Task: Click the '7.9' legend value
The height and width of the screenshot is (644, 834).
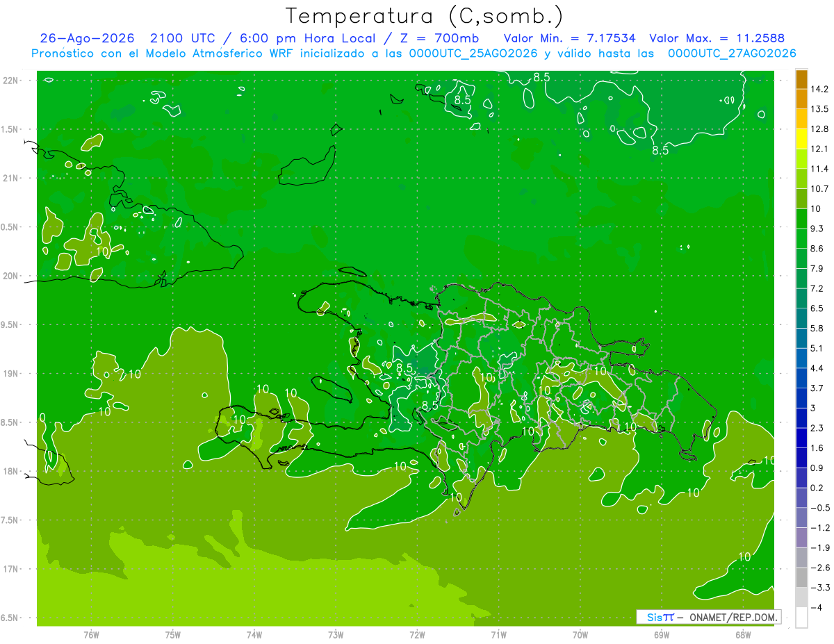Action: [817, 268]
